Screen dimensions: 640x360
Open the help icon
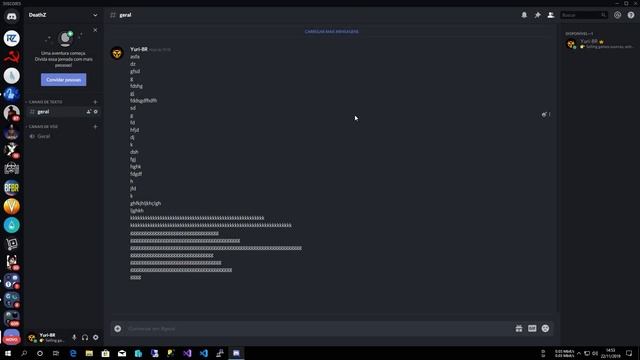click(x=631, y=15)
